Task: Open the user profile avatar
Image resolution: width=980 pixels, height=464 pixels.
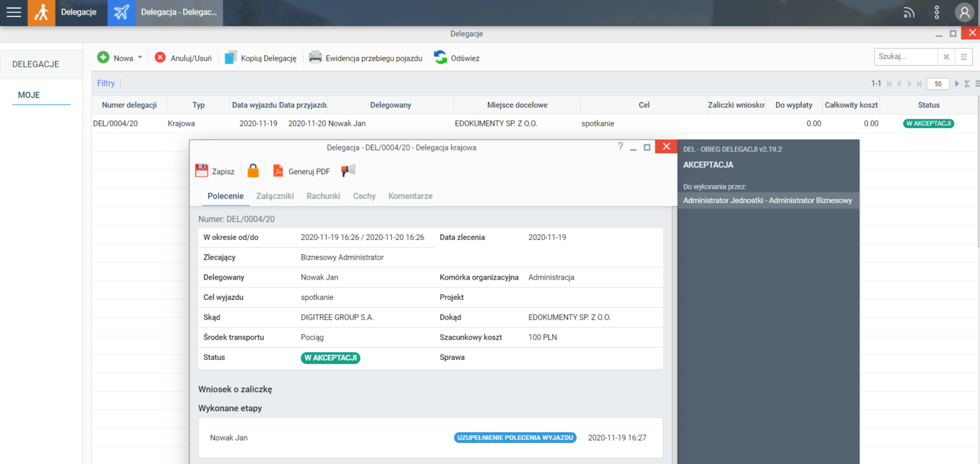Action: 964,12
